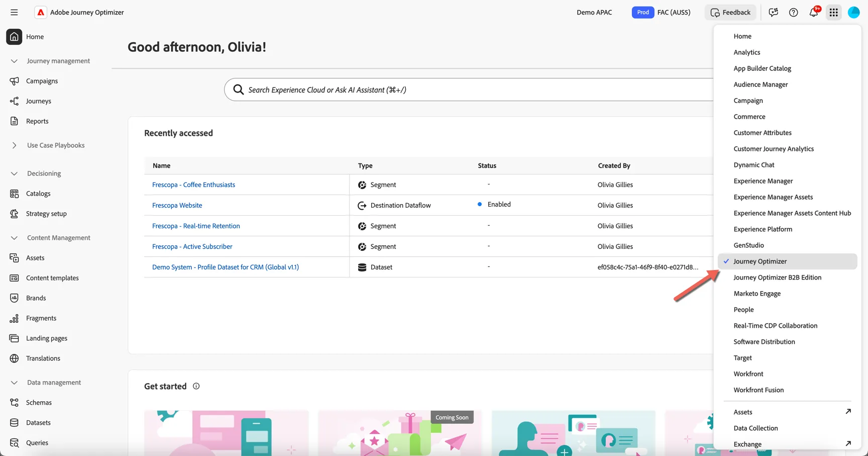Open Frescopa - Coffee Enthusiasts link
The height and width of the screenshot is (456, 868).
click(193, 185)
